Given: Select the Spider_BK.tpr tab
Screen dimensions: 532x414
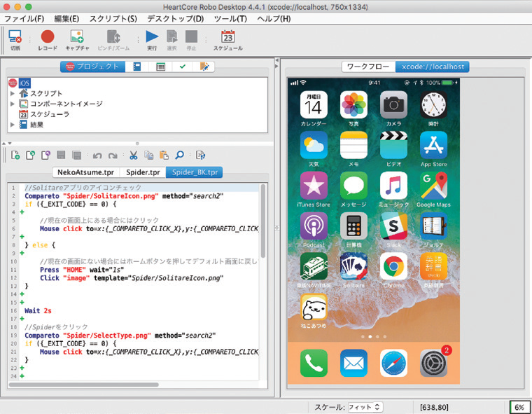Looking at the screenshot, I should point(195,172).
